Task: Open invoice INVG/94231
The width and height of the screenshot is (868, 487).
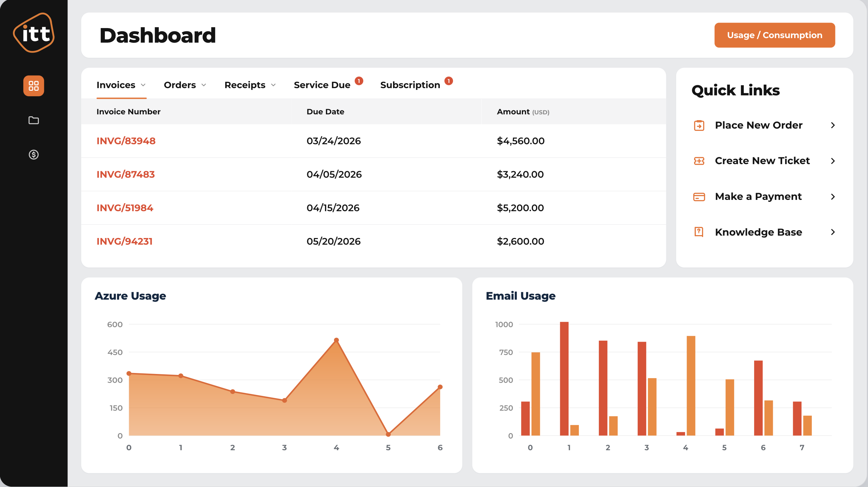Action: (124, 241)
